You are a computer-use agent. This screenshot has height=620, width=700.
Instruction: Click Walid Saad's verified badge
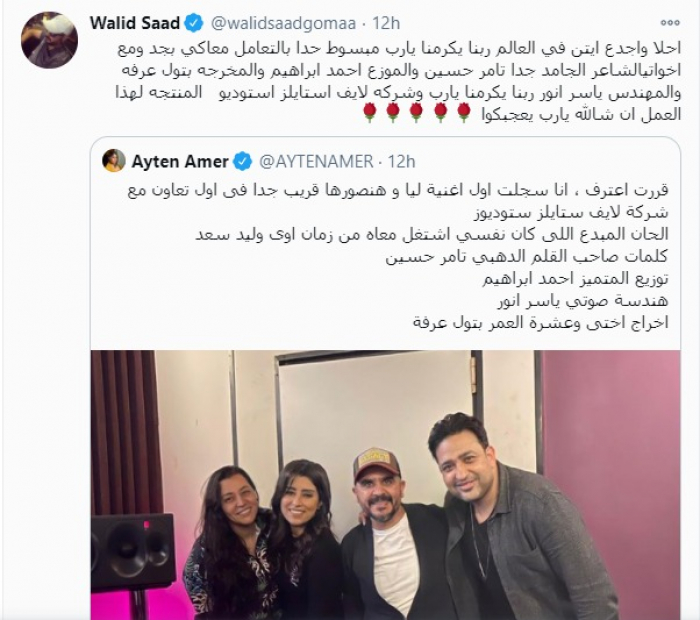(x=194, y=23)
